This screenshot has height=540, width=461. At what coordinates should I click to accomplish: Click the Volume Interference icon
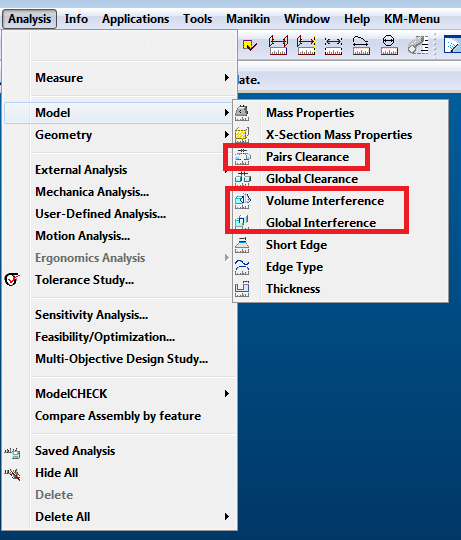pos(242,201)
